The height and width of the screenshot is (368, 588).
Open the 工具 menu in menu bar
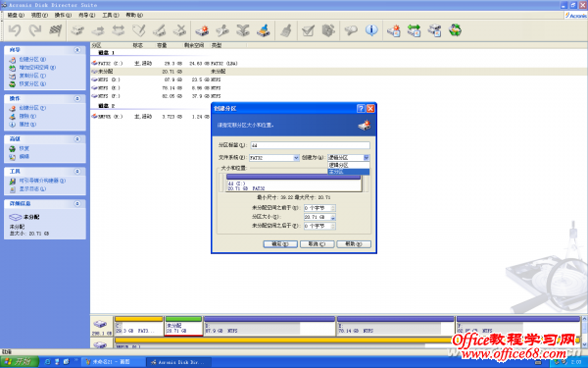110,16
